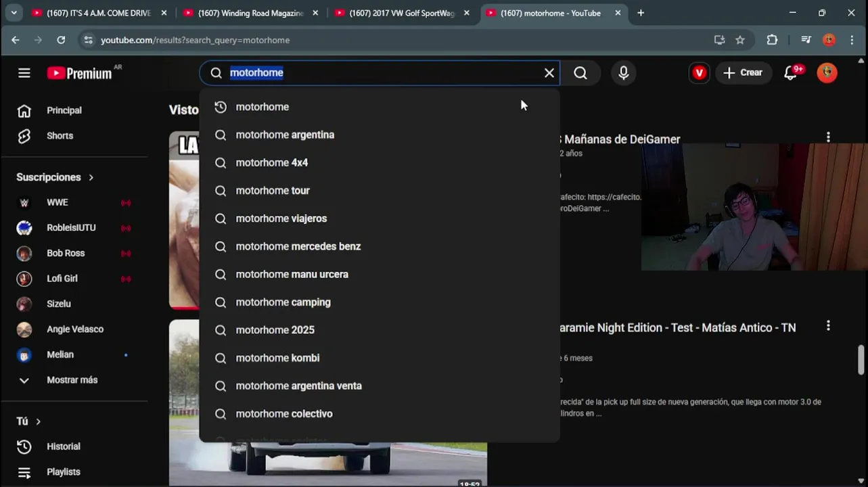Click the page vertical scrollbar
The height and width of the screenshot is (487, 868).
pos(861,359)
